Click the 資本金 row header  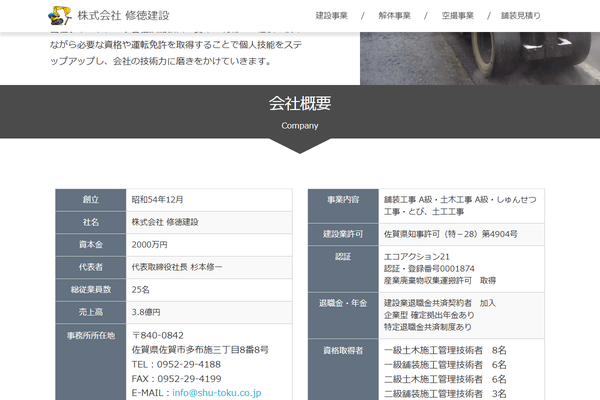click(91, 245)
